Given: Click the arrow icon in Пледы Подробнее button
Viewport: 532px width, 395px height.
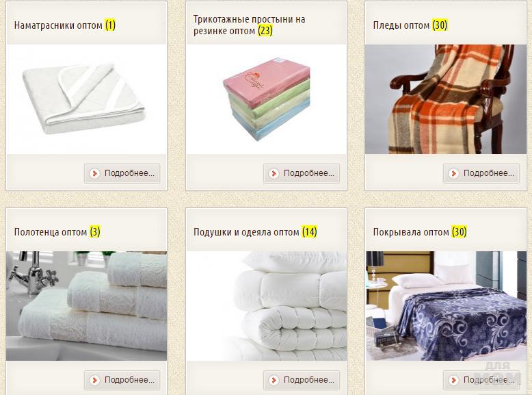Looking at the screenshot, I should click(453, 174).
